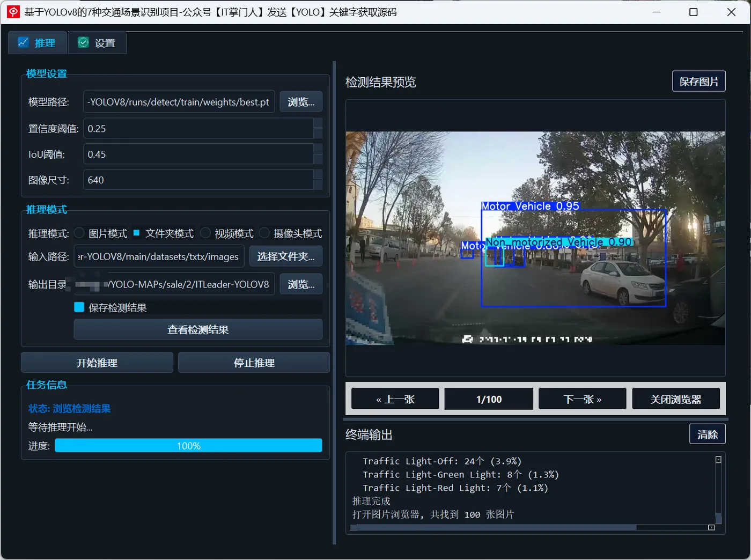The height and width of the screenshot is (560, 751).
Task: Click the 打开图片浏览器 terminal line
Action: pyautogui.click(x=433, y=514)
